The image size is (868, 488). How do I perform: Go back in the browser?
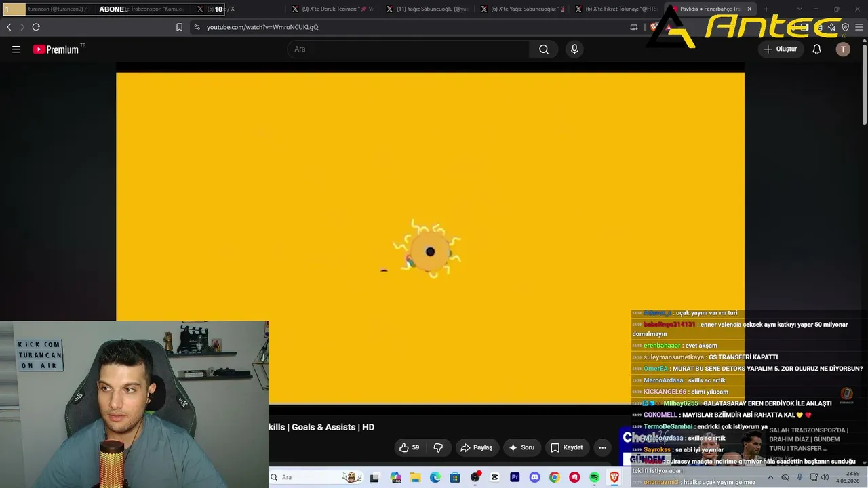[x=9, y=27]
